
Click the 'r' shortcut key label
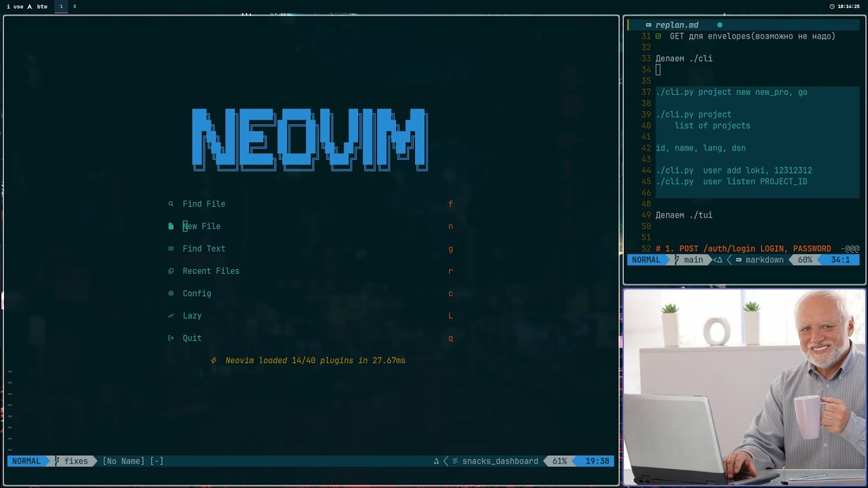pyautogui.click(x=450, y=271)
